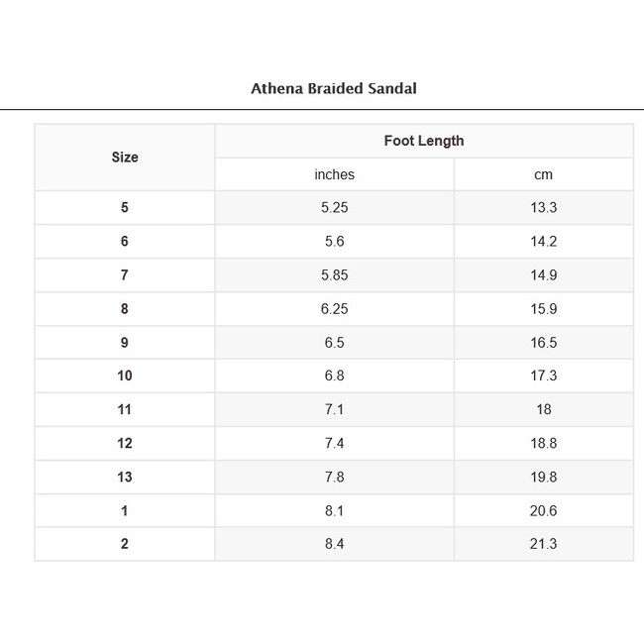This screenshot has width=644, height=644.
Task: Select the 5.85 inches cell
Action: (x=334, y=275)
